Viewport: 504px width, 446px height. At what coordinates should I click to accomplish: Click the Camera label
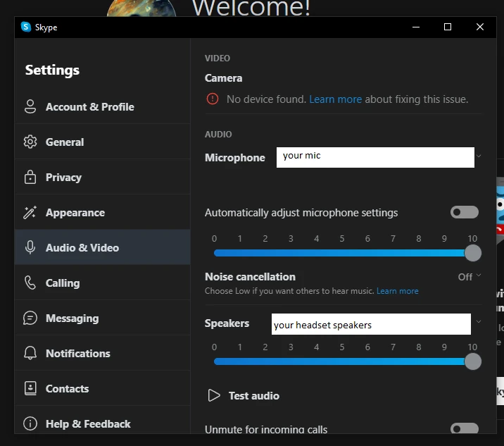point(223,78)
